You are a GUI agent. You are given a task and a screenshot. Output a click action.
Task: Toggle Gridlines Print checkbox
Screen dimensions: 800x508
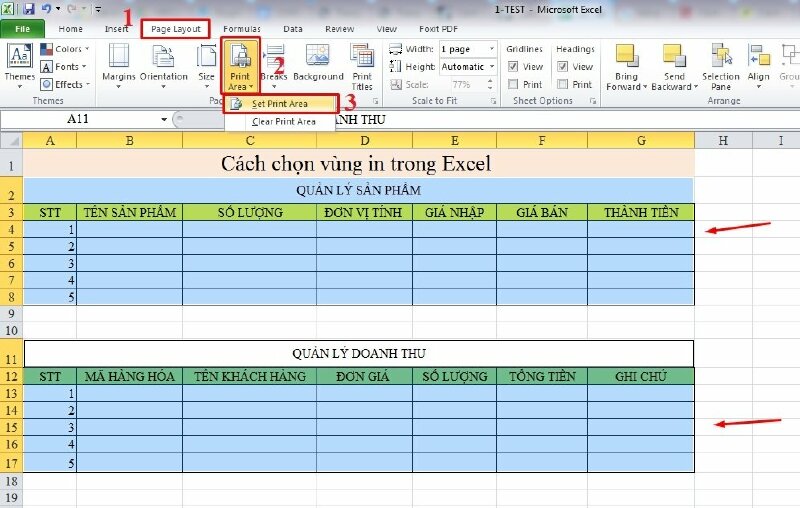513,84
